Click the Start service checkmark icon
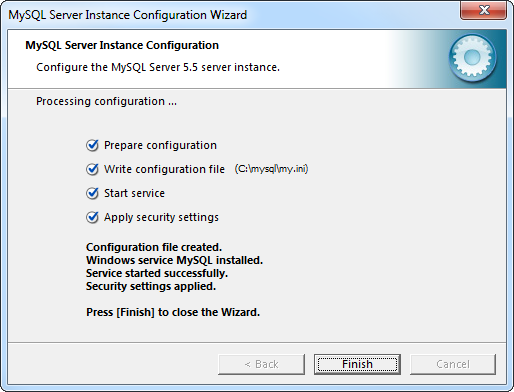Screen dimensions: 514x392 point(92,193)
